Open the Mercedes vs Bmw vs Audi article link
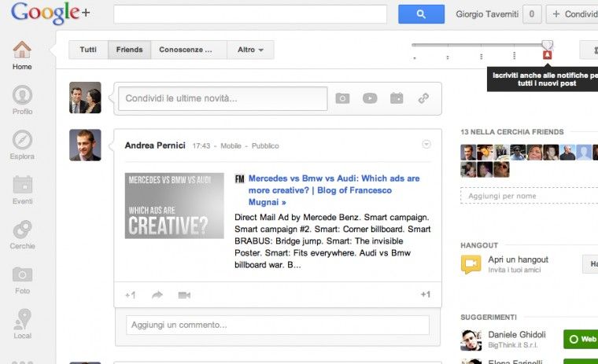The image size is (598, 364). (334, 189)
